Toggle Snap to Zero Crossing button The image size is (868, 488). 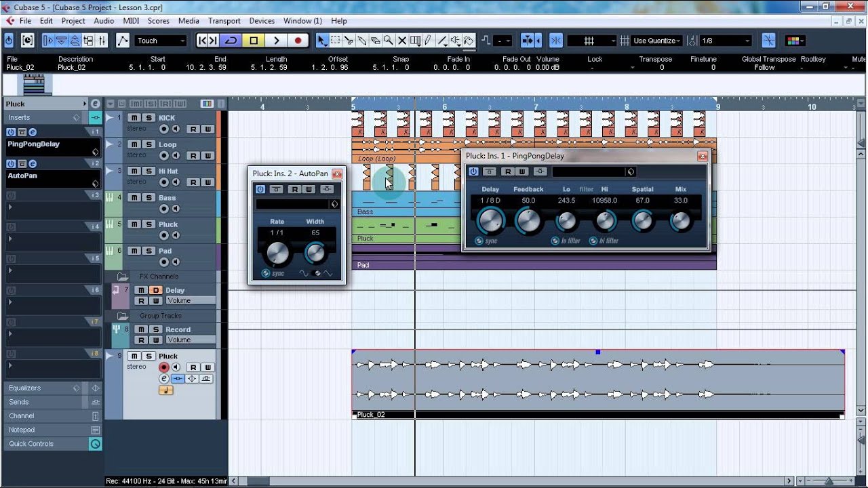[768, 41]
